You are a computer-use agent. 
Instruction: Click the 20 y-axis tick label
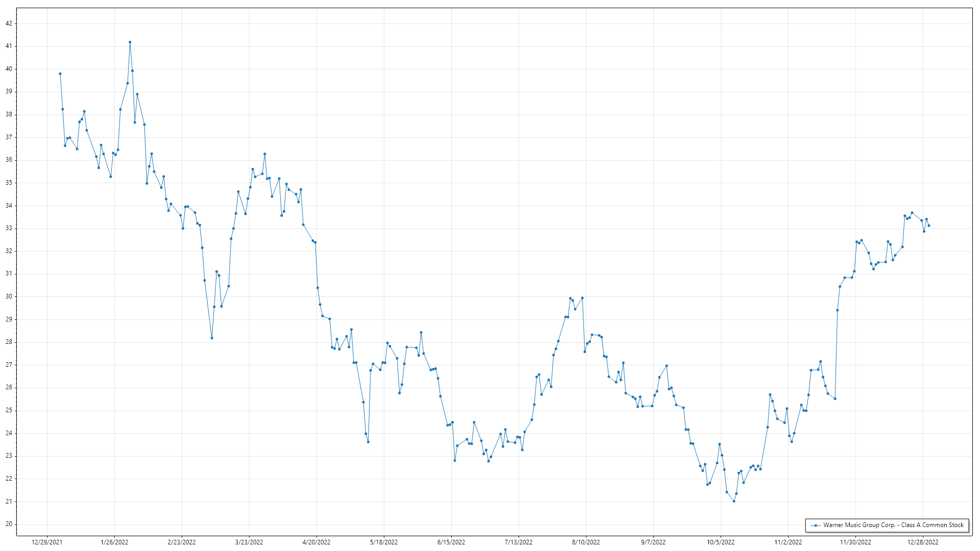[9, 524]
